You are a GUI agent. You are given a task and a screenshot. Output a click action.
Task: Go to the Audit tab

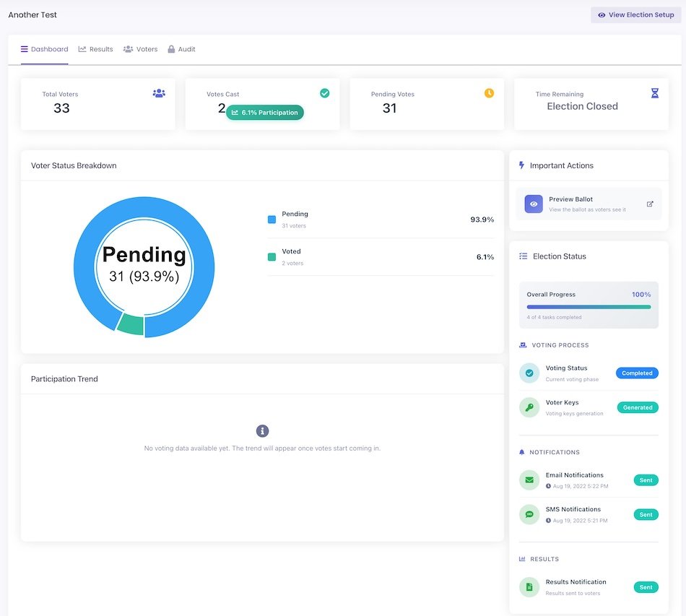[x=181, y=49]
